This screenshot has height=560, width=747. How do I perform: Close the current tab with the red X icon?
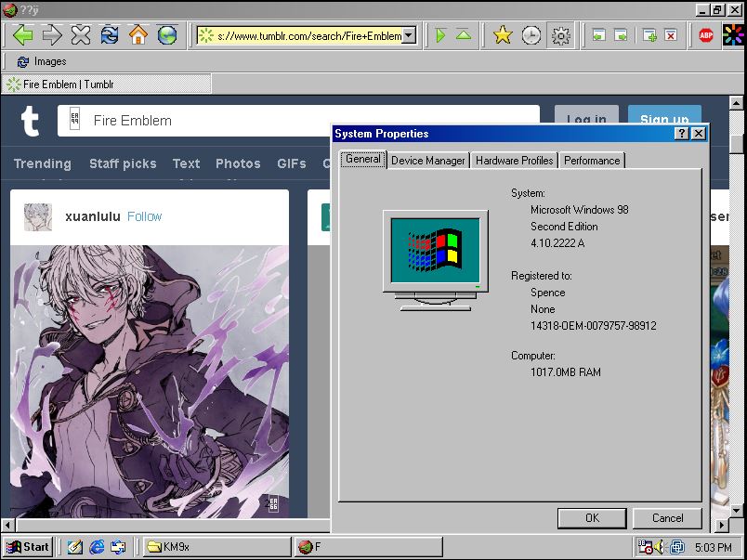(672, 34)
